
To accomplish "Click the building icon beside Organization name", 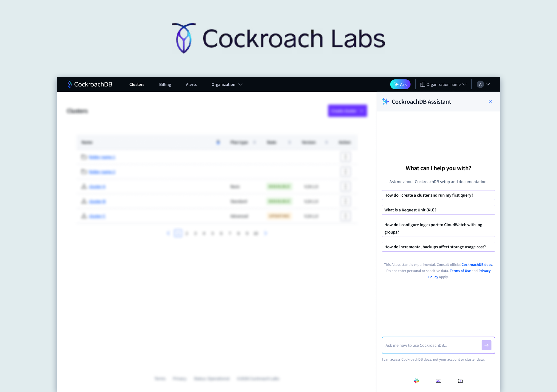I will pos(423,84).
